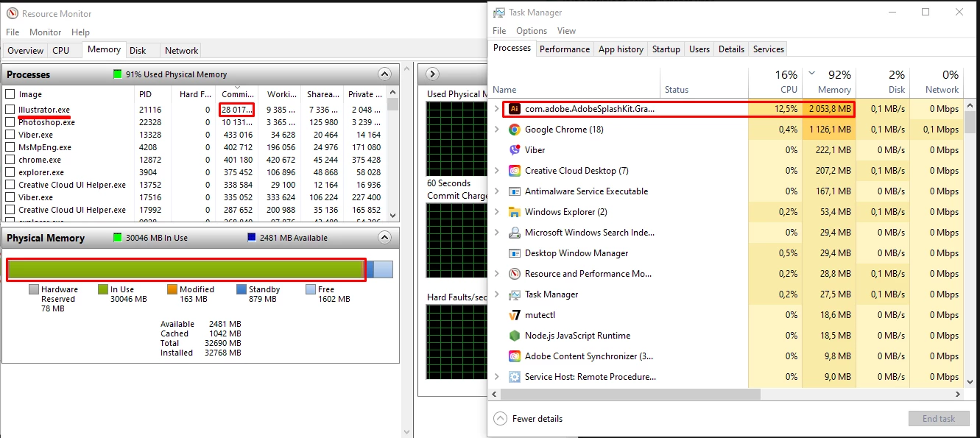Click the Adobe Content Synchronizer icon
Image resolution: width=980 pixels, height=438 pixels.
pos(515,356)
